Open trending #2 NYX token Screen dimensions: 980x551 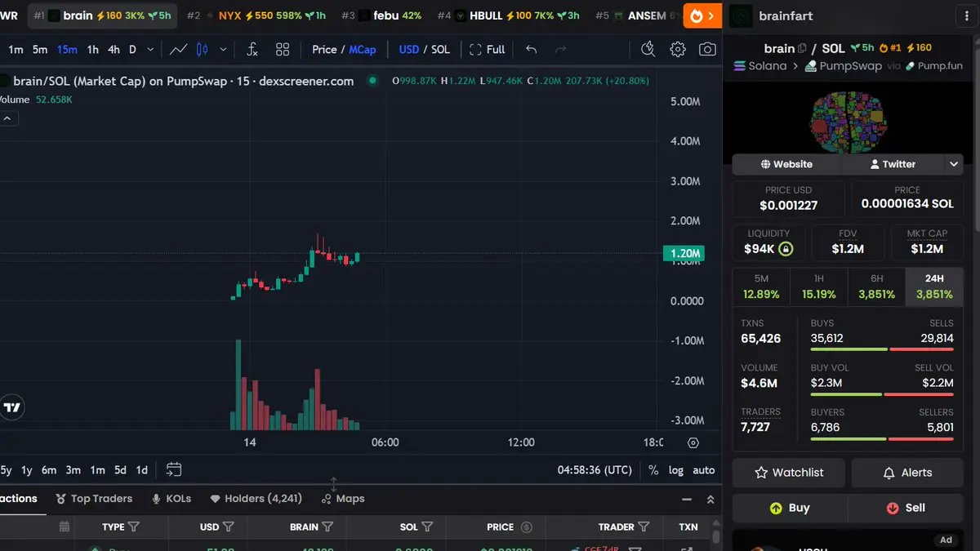(x=256, y=16)
